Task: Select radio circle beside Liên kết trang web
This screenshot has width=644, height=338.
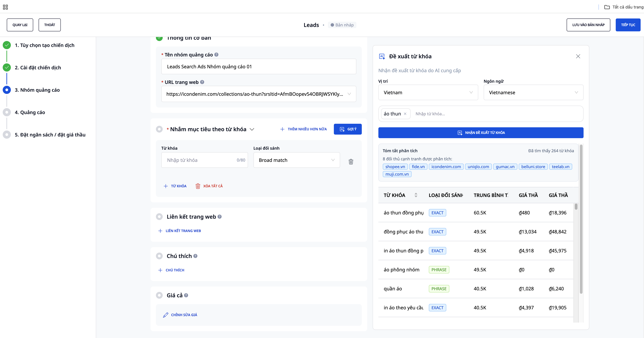Action: pyautogui.click(x=159, y=217)
